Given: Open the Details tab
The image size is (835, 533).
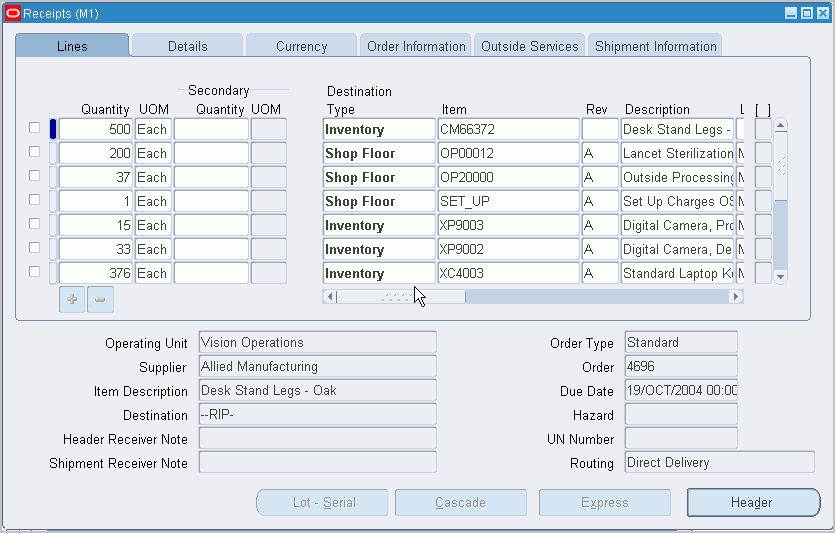Looking at the screenshot, I should 187,46.
